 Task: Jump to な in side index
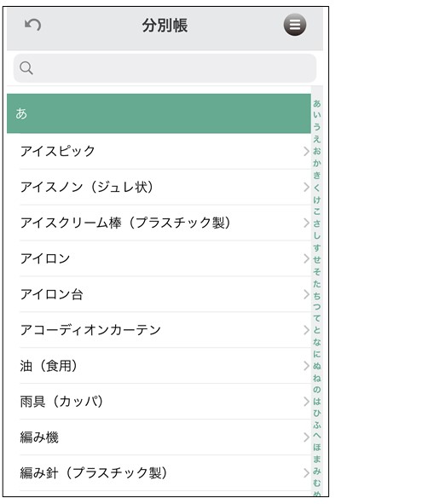(317, 342)
